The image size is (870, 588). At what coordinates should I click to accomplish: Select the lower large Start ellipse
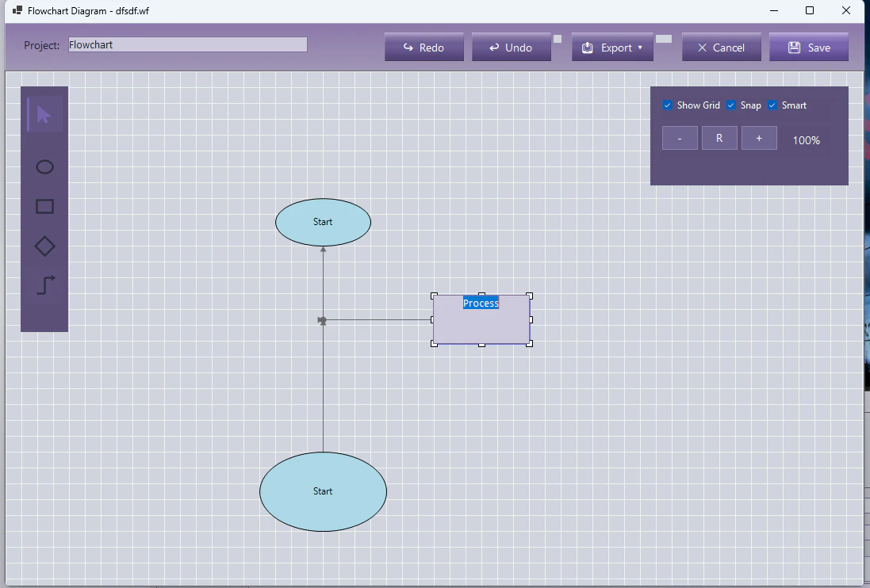pyautogui.click(x=323, y=491)
